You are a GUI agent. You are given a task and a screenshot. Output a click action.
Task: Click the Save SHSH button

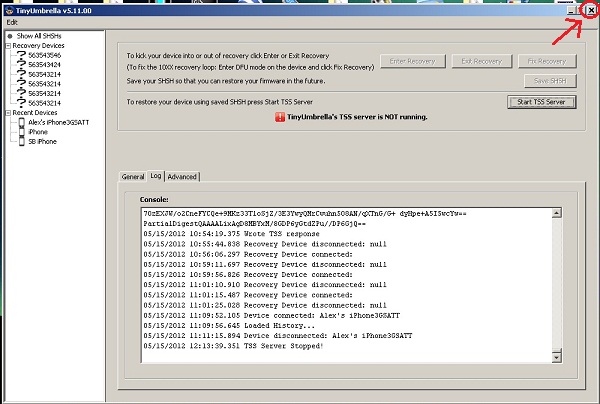[550, 81]
